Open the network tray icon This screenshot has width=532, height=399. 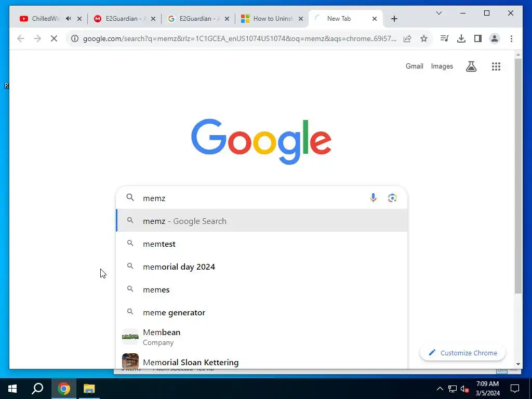[x=453, y=389]
